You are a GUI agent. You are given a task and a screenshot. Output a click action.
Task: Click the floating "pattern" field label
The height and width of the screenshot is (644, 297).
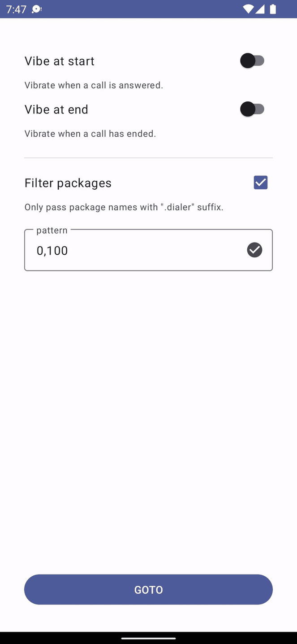52,231
